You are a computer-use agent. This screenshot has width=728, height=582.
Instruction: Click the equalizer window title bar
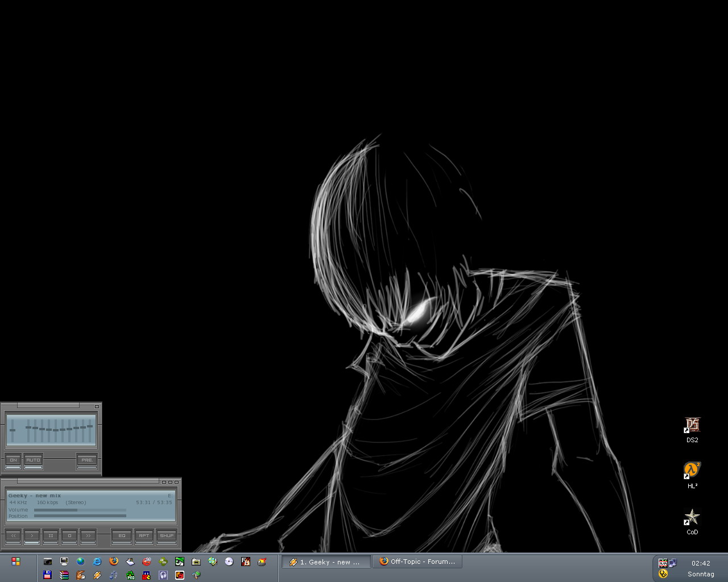click(48, 406)
